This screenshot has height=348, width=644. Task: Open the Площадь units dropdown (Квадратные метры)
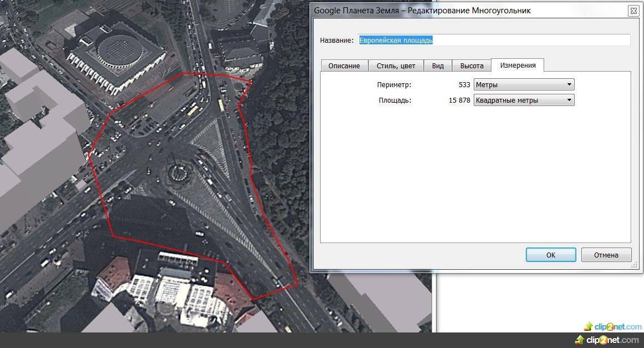[524, 100]
